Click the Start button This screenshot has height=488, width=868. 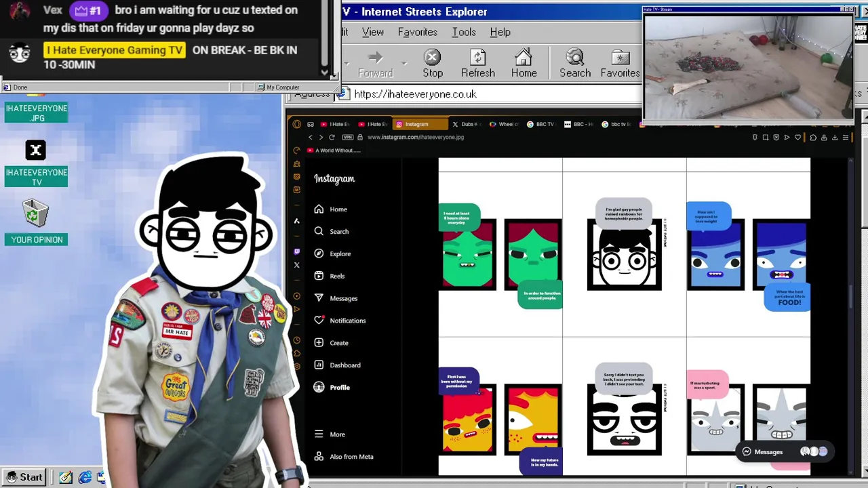point(24,477)
